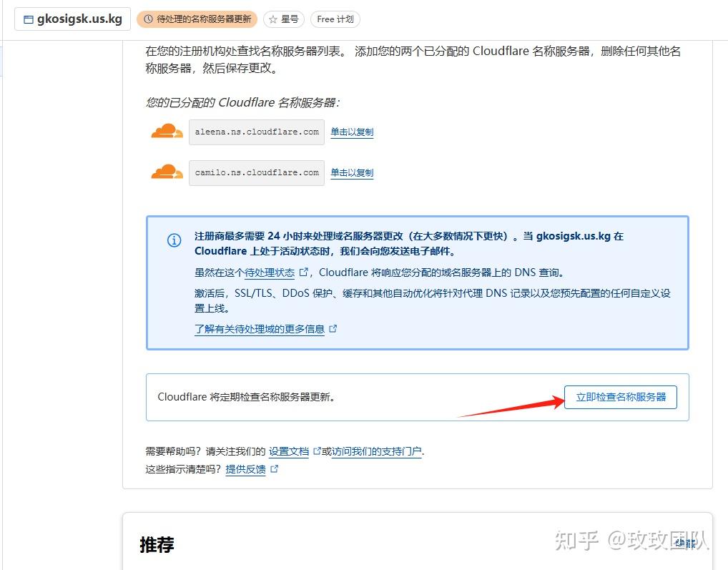This screenshot has width=728, height=570.
Task: Click the 立即检查名称服务器 button
Action: tap(619, 397)
